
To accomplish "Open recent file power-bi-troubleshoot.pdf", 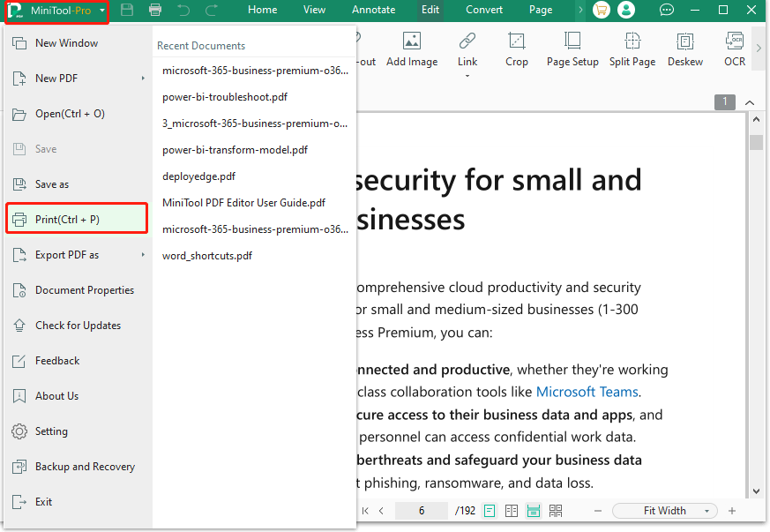I will pos(225,97).
